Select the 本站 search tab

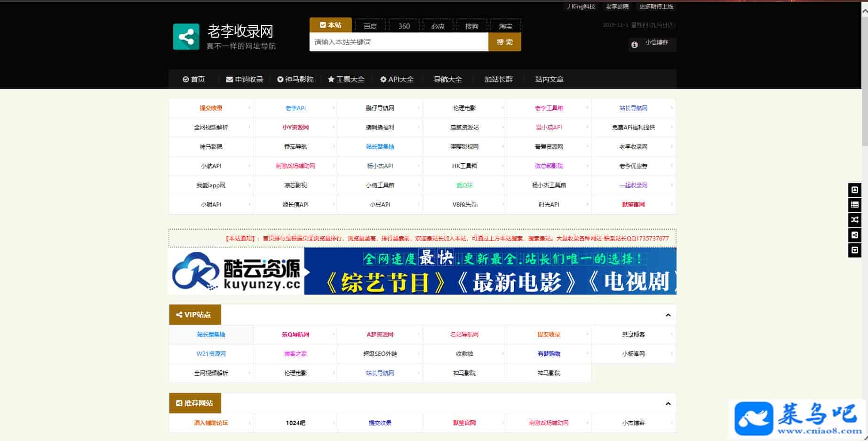click(x=330, y=25)
